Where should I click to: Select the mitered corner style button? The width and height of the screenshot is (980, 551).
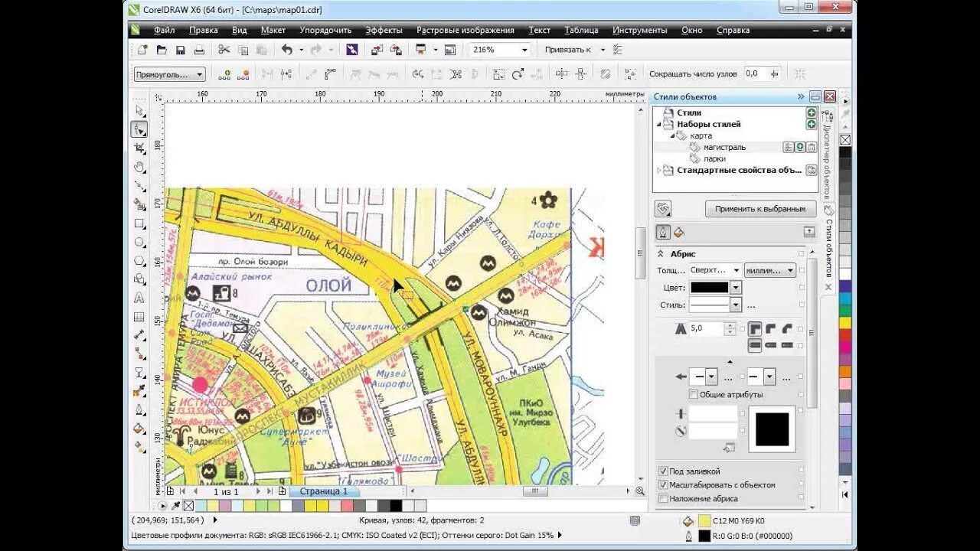(755, 328)
